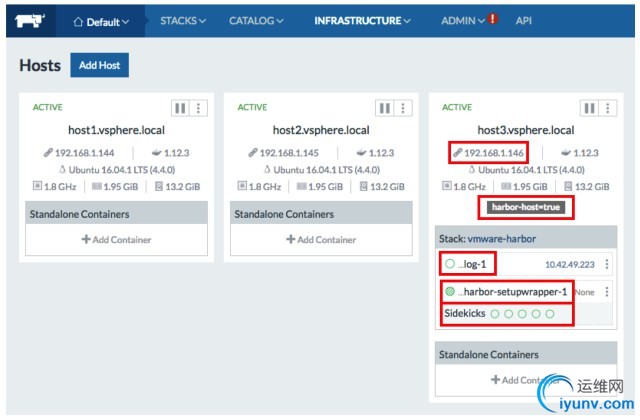Click Add Container on host3

[x=526, y=380]
